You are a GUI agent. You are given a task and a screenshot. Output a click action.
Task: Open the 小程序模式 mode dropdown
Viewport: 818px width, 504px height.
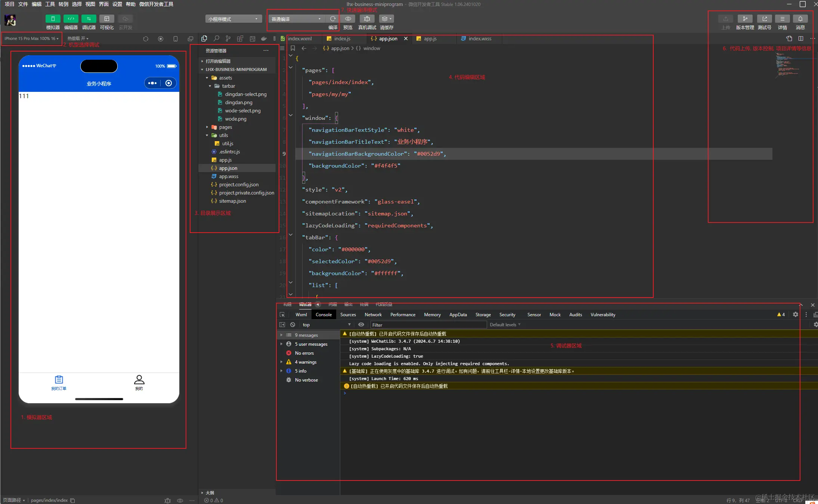tap(233, 19)
